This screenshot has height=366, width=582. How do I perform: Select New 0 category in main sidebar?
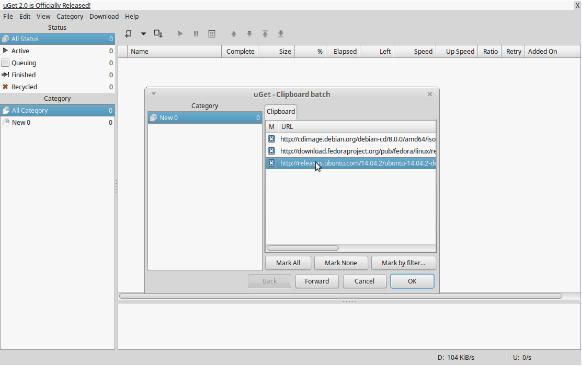click(58, 122)
